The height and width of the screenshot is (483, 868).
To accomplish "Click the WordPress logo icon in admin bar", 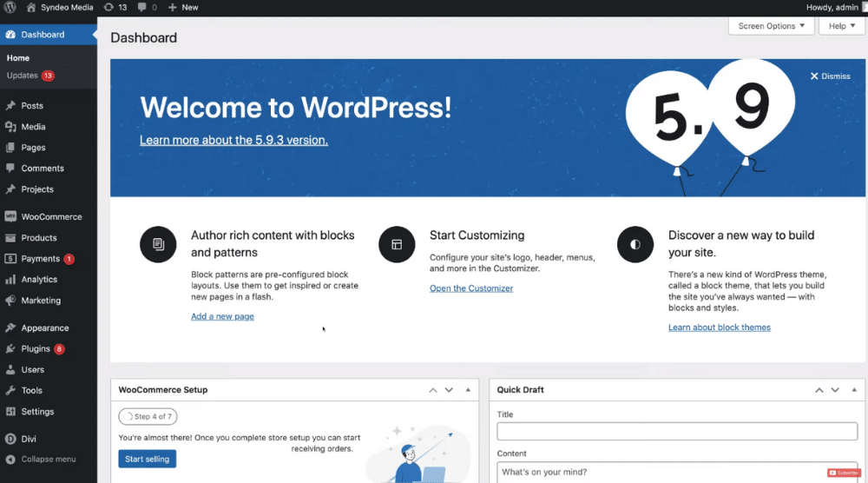I will click(x=10, y=7).
